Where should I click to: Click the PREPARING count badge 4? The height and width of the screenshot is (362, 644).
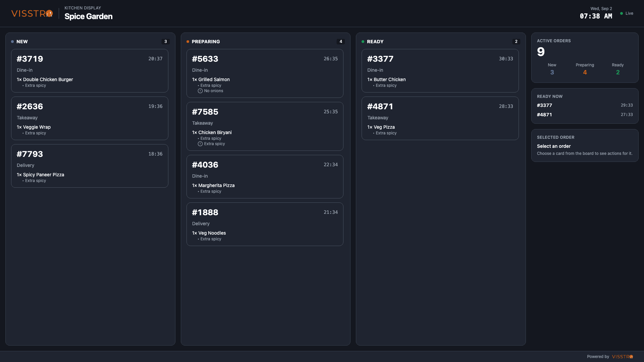pyautogui.click(x=341, y=42)
